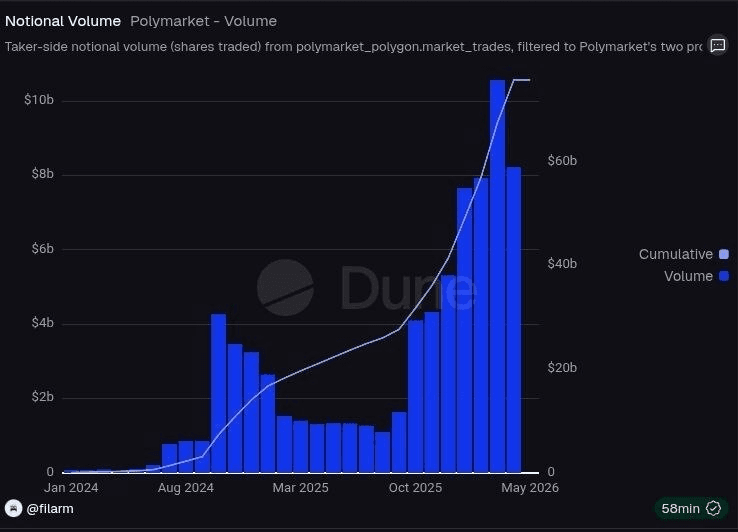Click the $6b y-axis label
Viewport: 738px width, 532px height.
pos(42,249)
